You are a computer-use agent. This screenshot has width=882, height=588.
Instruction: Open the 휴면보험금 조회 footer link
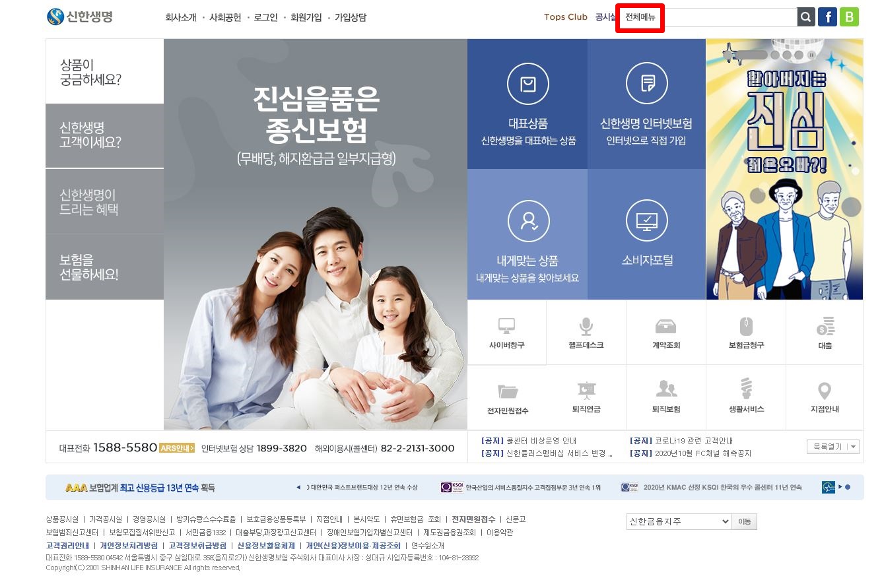pyautogui.click(x=415, y=519)
